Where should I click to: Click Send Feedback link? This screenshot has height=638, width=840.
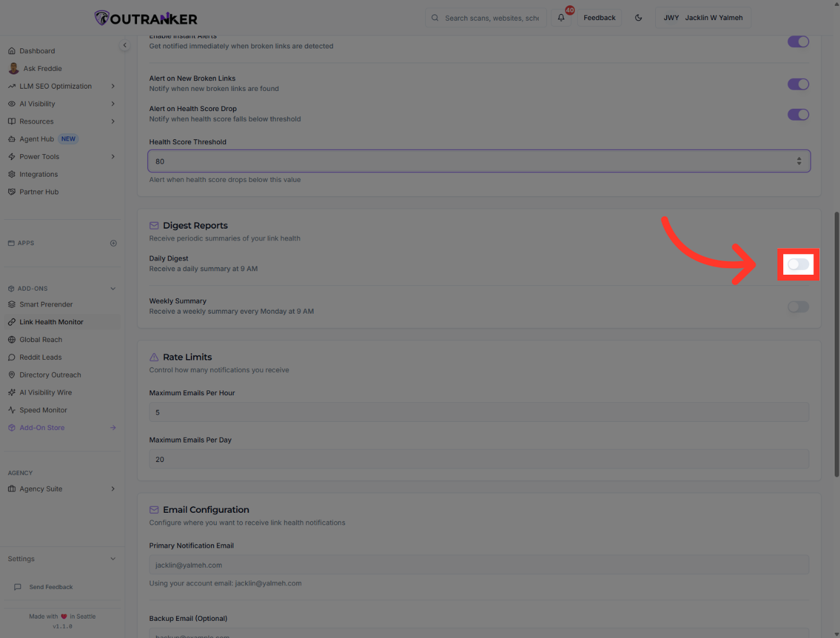point(51,587)
